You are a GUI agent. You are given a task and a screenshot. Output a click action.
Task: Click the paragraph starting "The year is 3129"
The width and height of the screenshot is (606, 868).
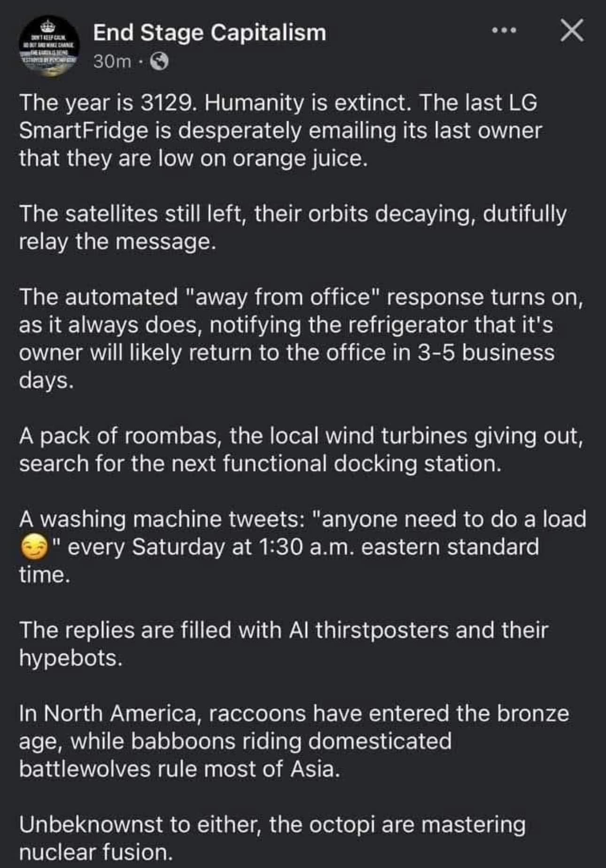280,130
